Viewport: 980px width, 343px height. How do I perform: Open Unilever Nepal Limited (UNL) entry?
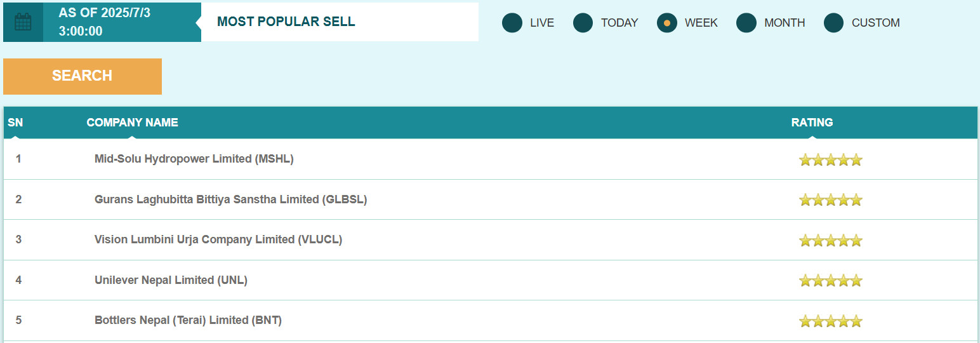(x=171, y=280)
